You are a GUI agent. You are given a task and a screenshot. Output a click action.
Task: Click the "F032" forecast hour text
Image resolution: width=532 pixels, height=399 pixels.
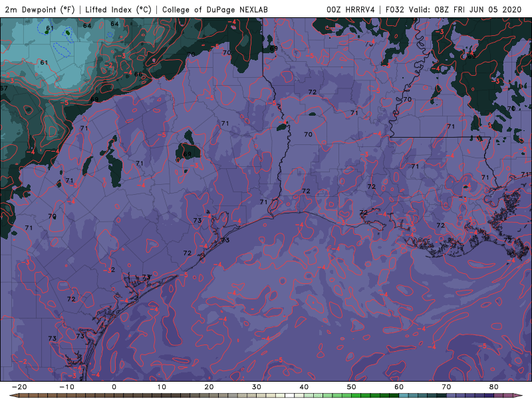(x=394, y=9)
